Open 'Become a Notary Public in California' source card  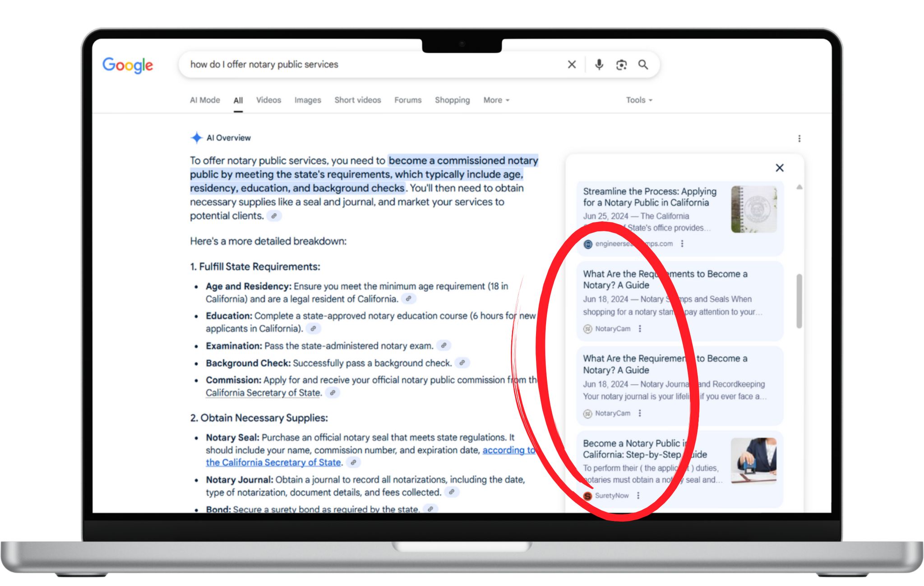pyautogui.click(x=679, y=470)
